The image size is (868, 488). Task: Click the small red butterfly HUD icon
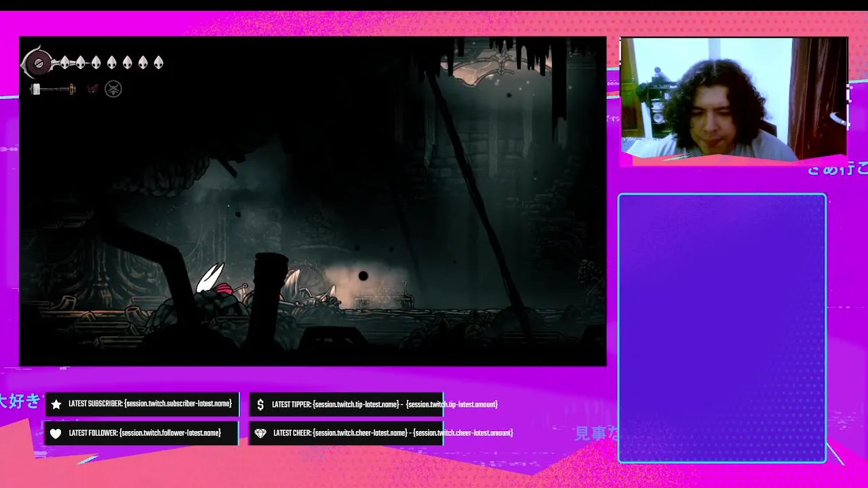click(92, 89)
